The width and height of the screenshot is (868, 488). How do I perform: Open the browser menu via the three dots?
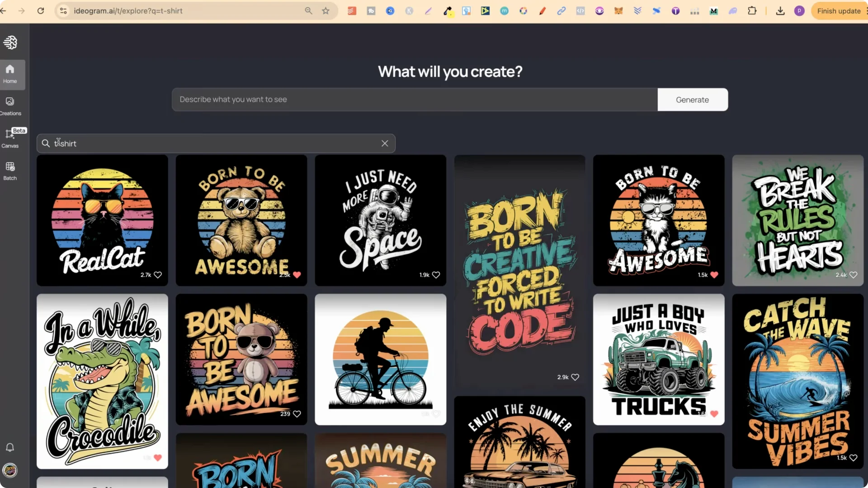click(x=866, y=11)
